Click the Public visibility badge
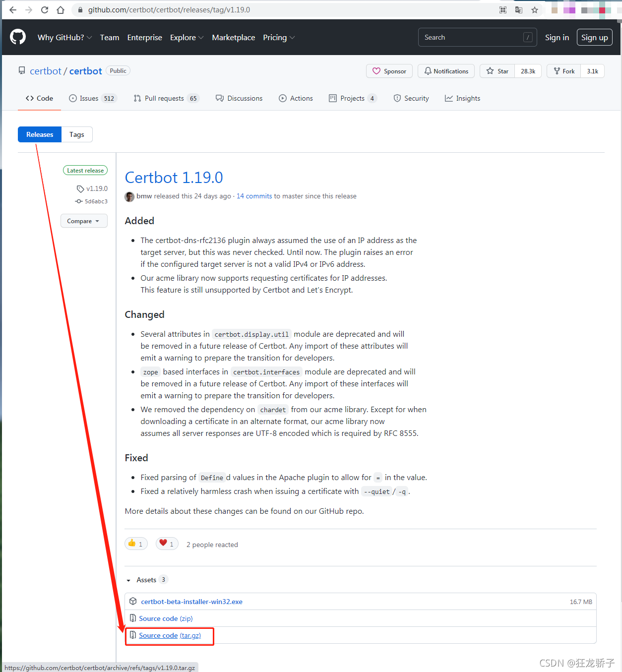 [x=118, y=70]
